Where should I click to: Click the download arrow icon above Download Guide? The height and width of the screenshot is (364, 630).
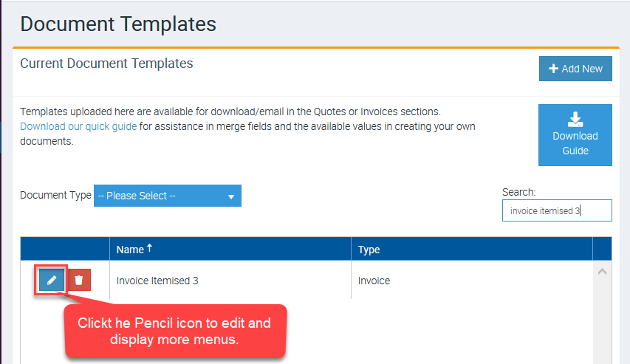[x=575, y=120]
